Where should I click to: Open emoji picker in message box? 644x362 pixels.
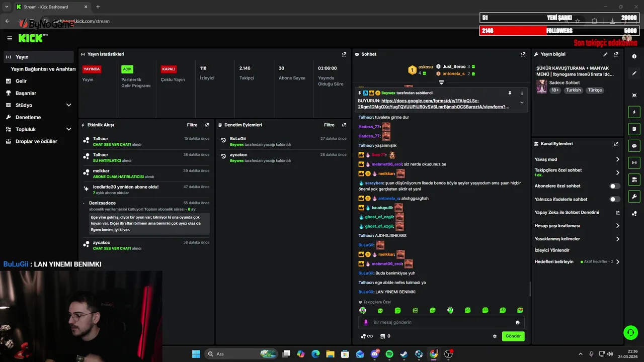[518, 322]
